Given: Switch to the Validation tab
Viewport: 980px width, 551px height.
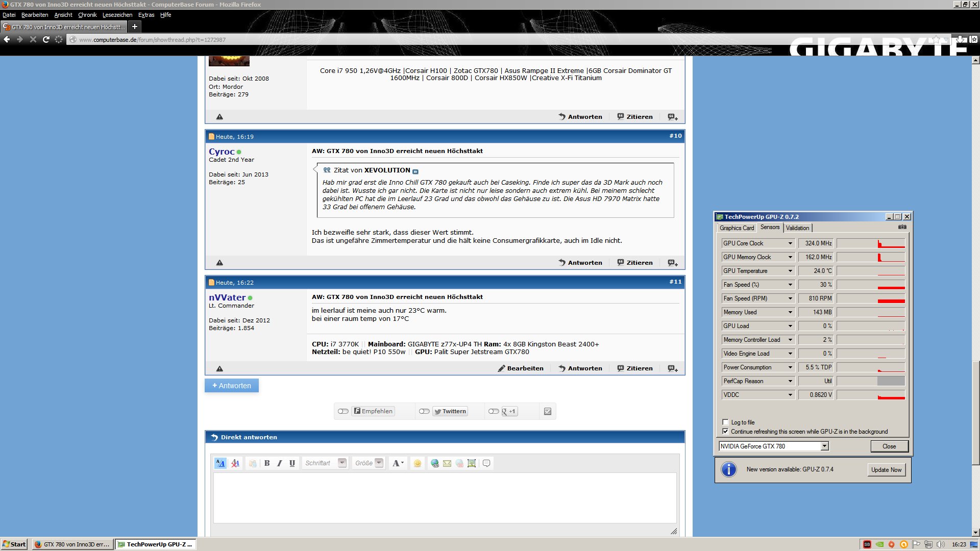Looking at the screenshot, I should [797, 228].
